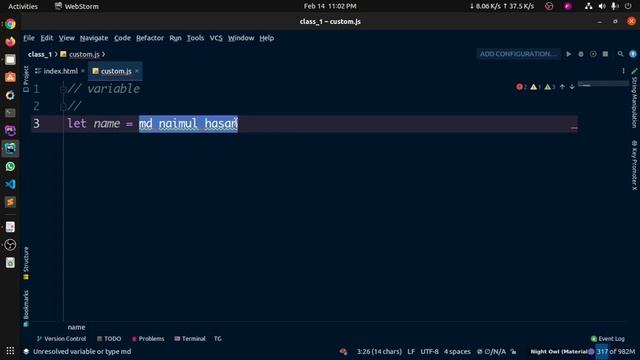Click the line 3 number in gutter
Image resolution: width=640 pixels, height=360 pixels.
tap(36, 124)
